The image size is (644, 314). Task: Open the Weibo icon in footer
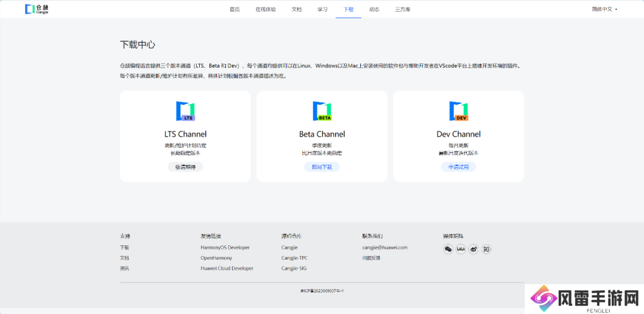[x=473, y=249]
